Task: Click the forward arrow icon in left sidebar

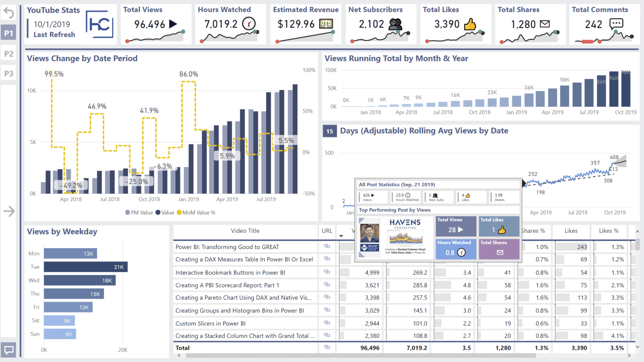Action: pyautogui.click(x=9, y=211)
